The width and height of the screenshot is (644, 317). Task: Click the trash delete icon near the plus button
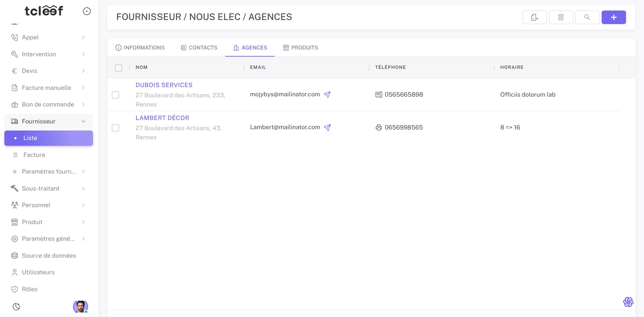(561, 17)
